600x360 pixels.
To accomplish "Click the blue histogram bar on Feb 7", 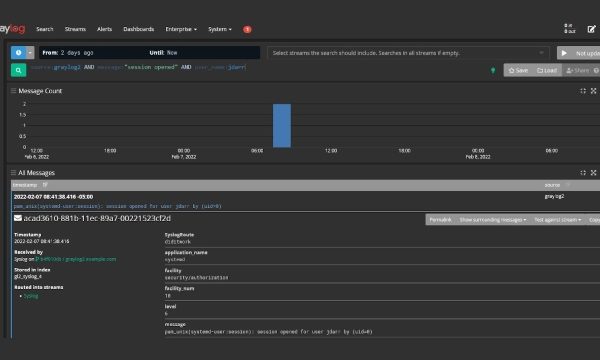I will (282, 125).
